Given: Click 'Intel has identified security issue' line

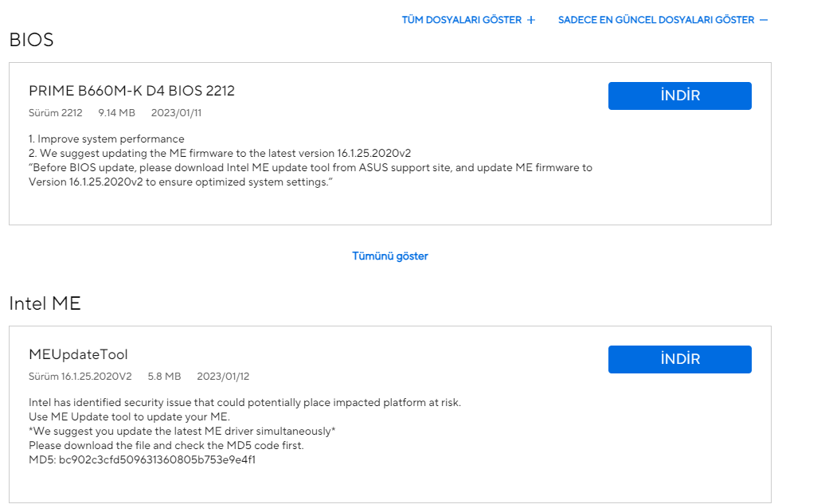Looking at the screenshot, I should pyautogui.click(x=244, y=402).
